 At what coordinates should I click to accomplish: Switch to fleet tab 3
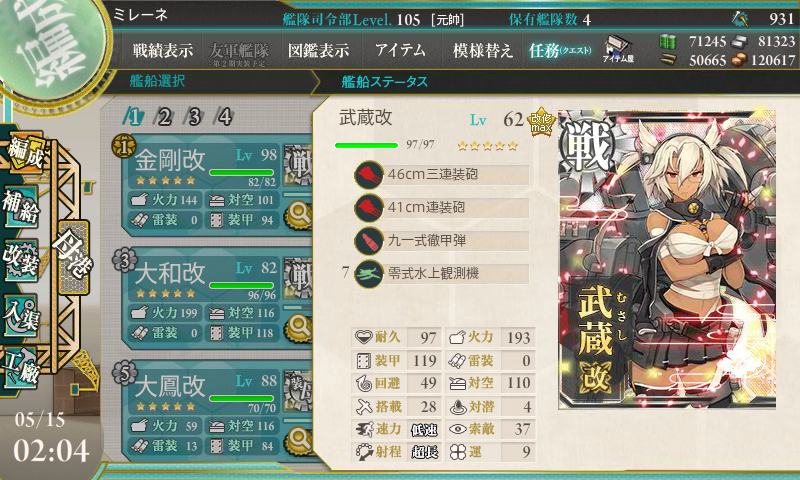[x=194, y=117]
